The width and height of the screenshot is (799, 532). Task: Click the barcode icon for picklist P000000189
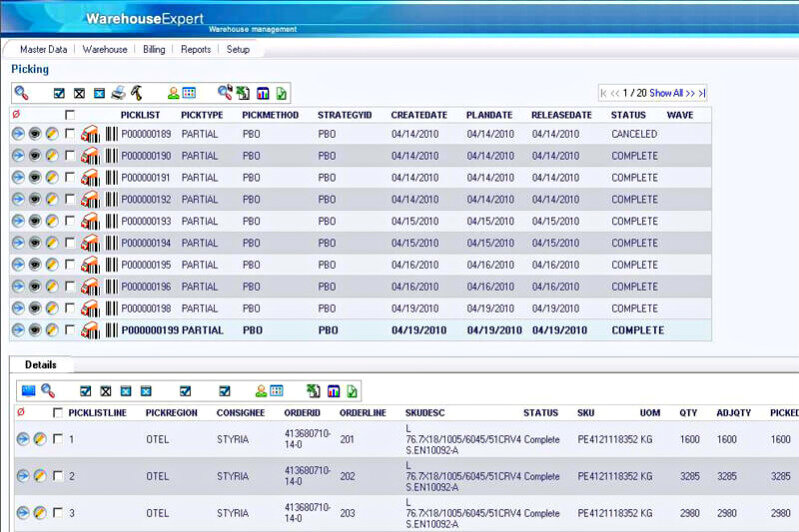click(x=111, y=134)
